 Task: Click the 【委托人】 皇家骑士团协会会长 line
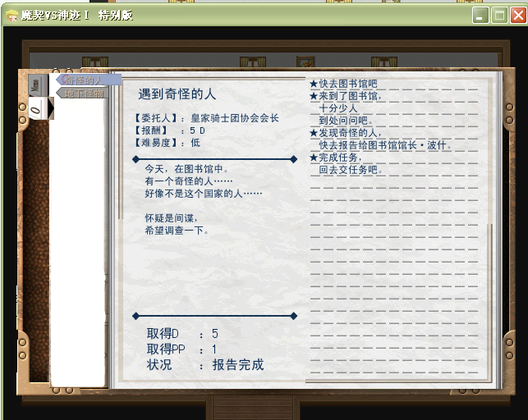coord(206,118)
